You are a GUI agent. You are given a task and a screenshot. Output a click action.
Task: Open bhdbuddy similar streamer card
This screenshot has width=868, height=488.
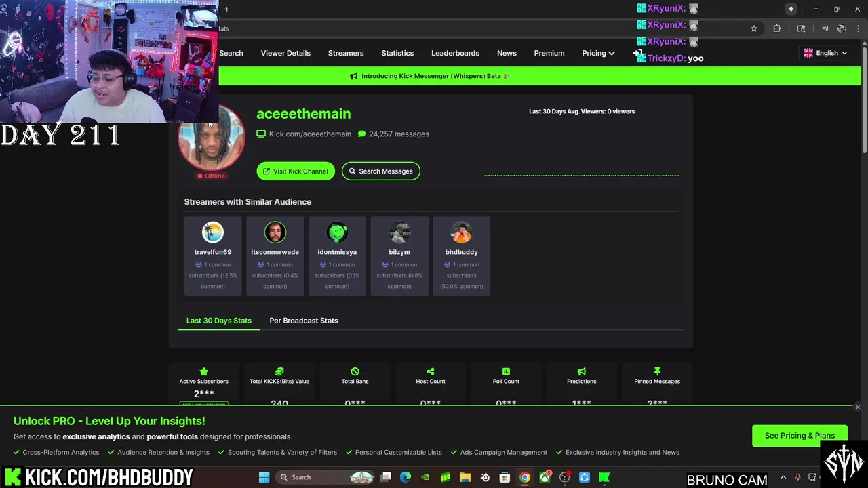coord(462,256)
